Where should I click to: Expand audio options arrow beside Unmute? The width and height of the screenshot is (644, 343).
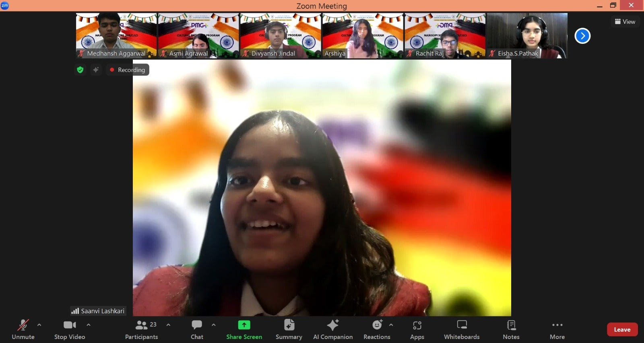click(39, 325)
